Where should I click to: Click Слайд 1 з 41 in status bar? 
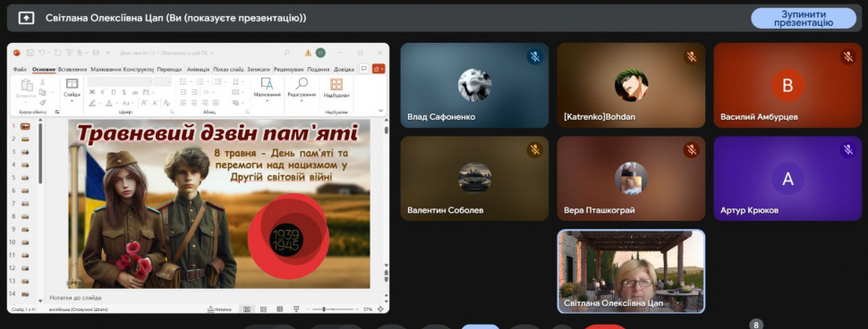click(24, 309)
